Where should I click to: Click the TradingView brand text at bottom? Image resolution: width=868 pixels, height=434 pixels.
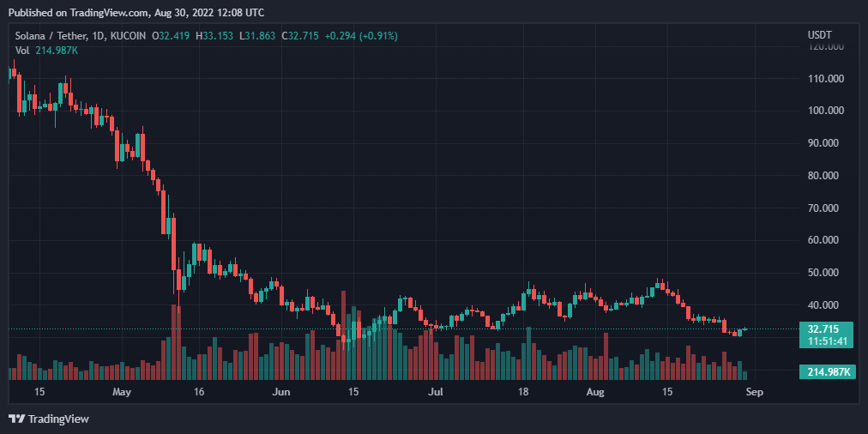pyautogui.click(x=58, y=419)
